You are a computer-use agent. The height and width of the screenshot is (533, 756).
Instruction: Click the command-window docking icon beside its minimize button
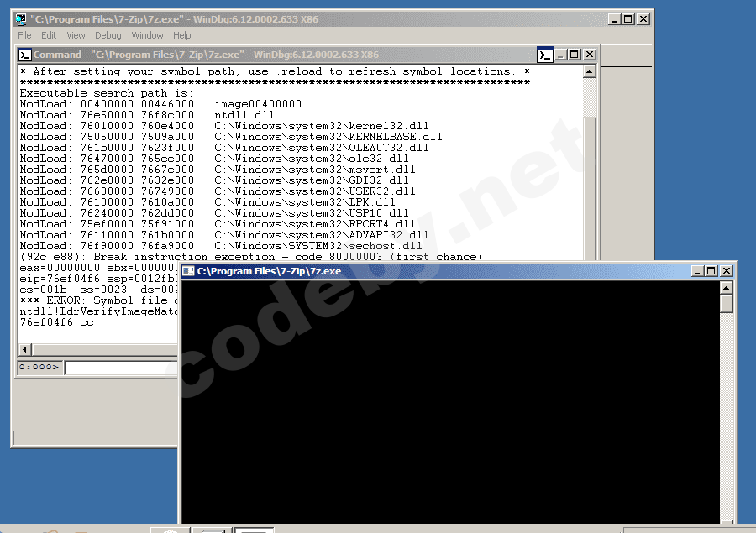[x=545, y=55]
